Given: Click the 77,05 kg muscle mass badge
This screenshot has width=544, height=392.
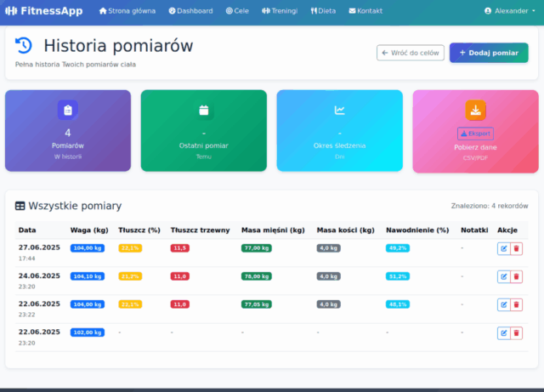Looking at the screenshot, I should click(257, 304).
